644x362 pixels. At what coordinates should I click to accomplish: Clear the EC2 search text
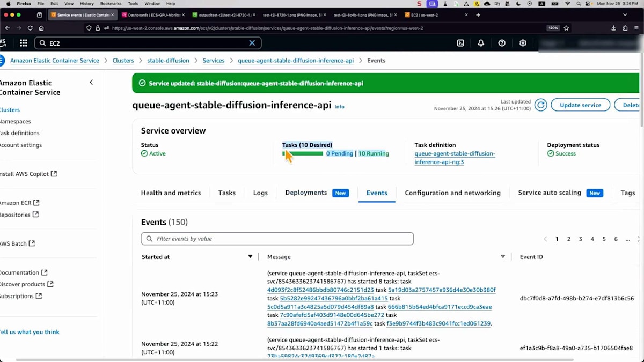[252, 43]
